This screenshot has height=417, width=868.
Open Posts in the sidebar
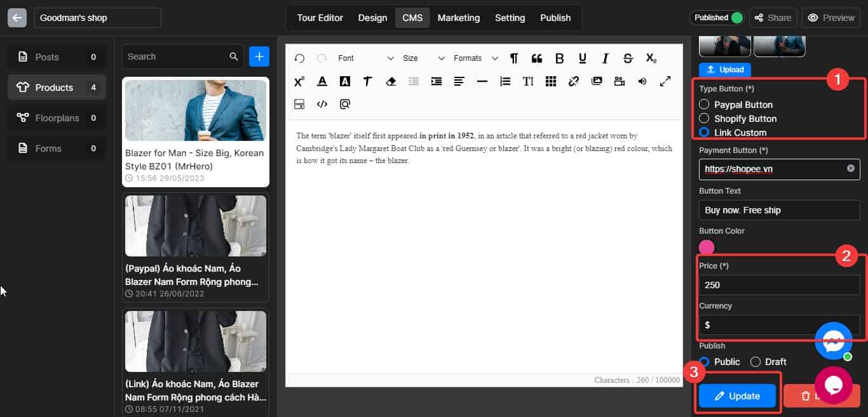(x=57, y=57)
